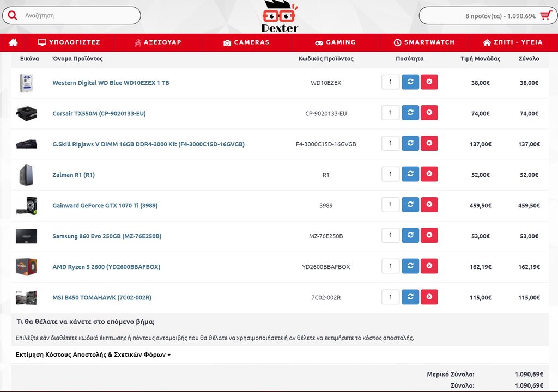Click quantity field for AMD Ryzen 5 2600
This screenshot has height=392, width=558.
390,266
